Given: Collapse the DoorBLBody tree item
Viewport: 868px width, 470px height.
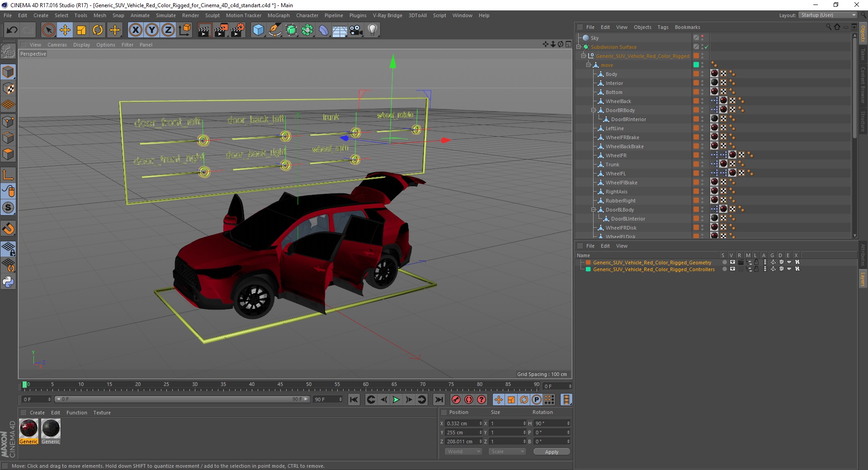Looking at the screenshot, I should 594,210.
